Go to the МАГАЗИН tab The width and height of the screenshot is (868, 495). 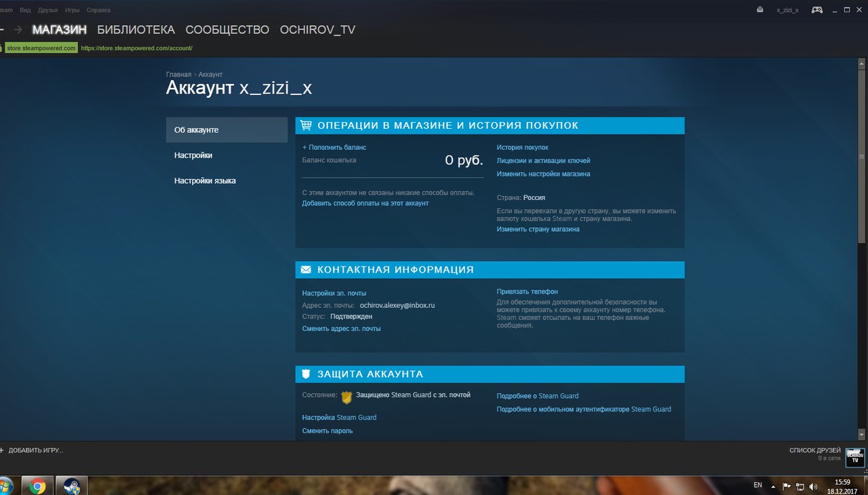[x=60, y=30]
